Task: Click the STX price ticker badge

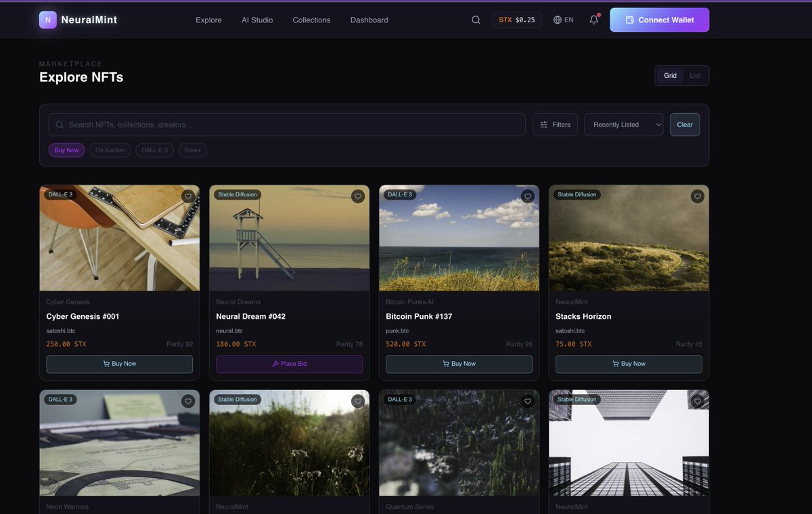Action: coord(517,20)
